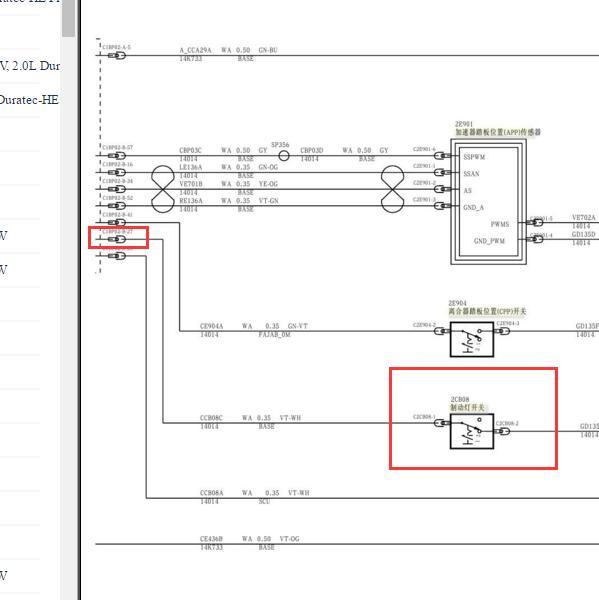Click color code 'GN-VT' on the CE904A wire

(297, 326)
